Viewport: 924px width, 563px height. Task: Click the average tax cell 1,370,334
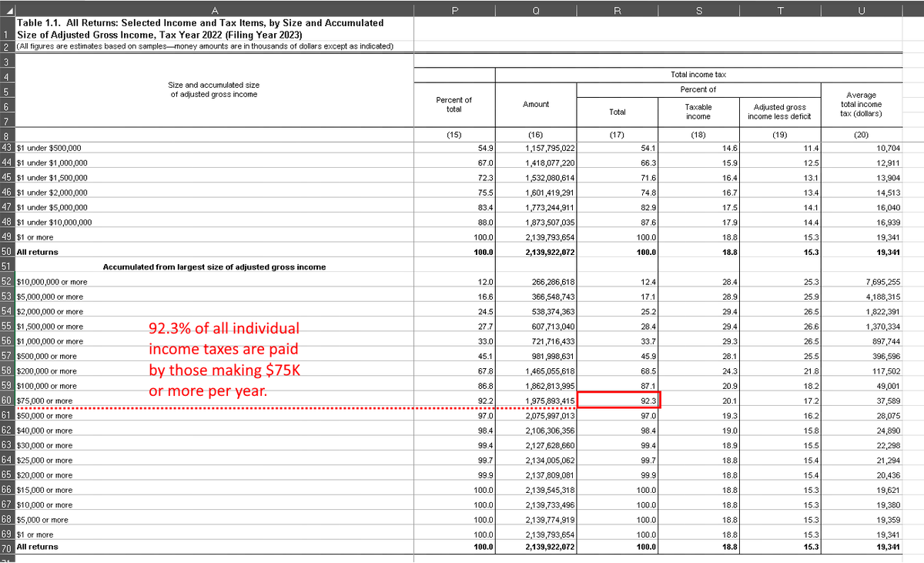862,326
